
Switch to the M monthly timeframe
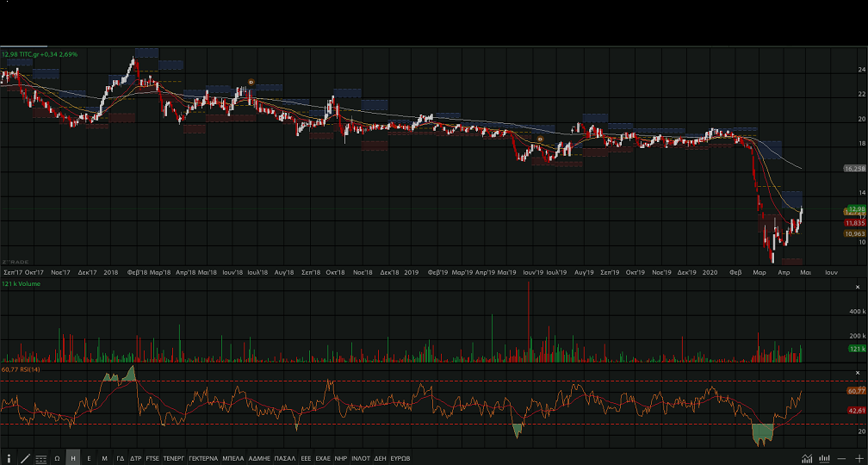point(104,458)
